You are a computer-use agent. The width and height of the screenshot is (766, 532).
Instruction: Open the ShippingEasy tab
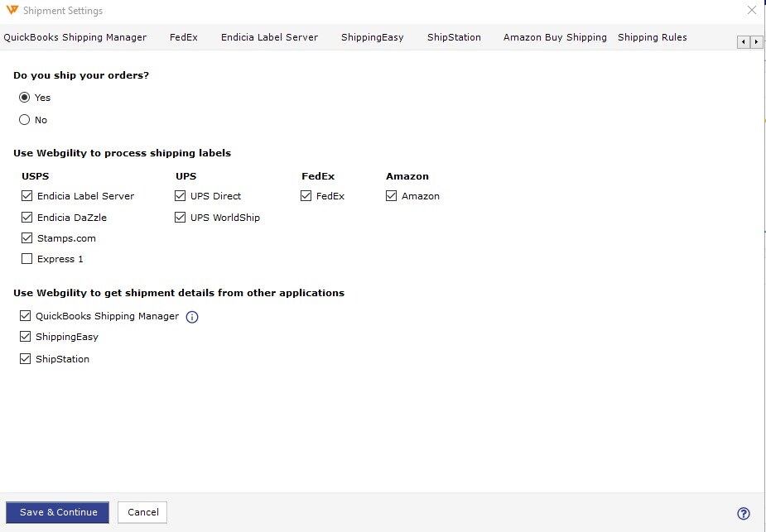[x=373, y=37]
